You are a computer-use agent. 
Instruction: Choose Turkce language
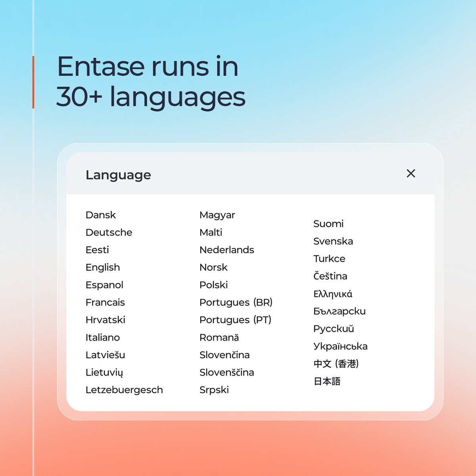[329, 259]
